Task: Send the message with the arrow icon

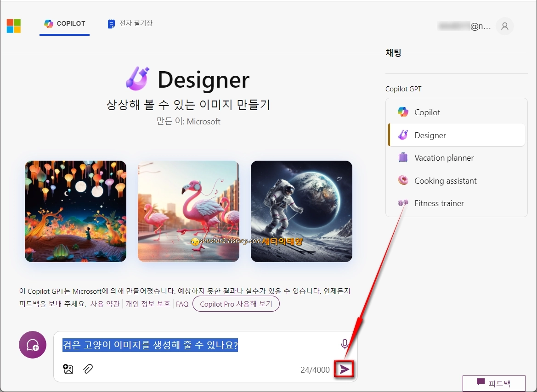Action: (345, 369)
